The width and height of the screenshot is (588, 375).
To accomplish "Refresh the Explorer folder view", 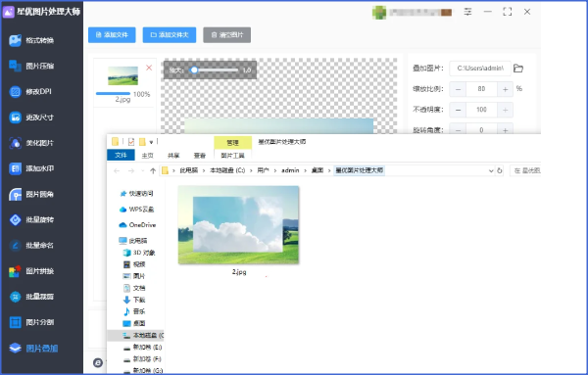I will tap(500, 170).
